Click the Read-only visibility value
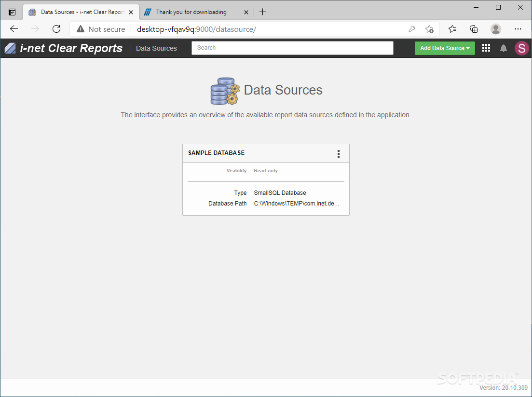Image resolution: width=532 pixels, height=397 pixels. coord(266,171)
